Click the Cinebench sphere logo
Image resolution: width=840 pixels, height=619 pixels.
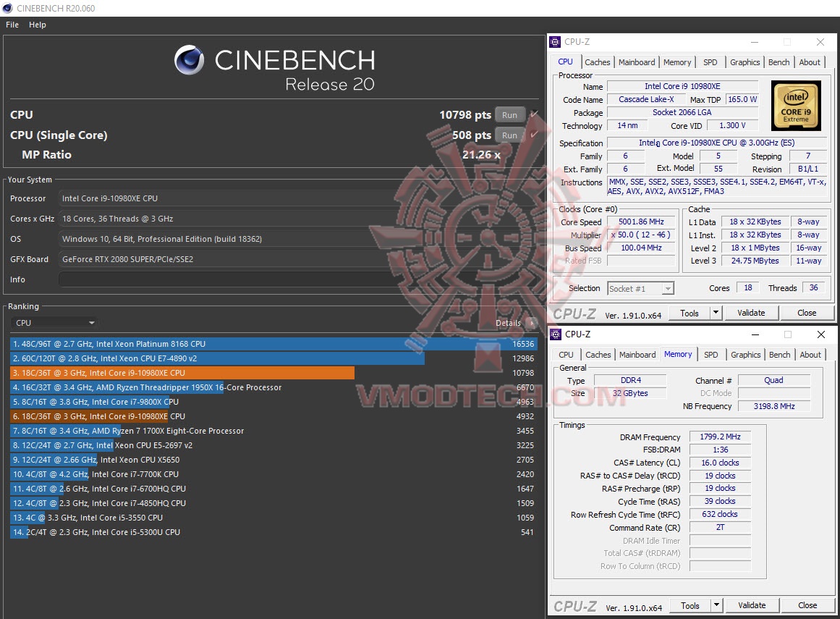189,60
